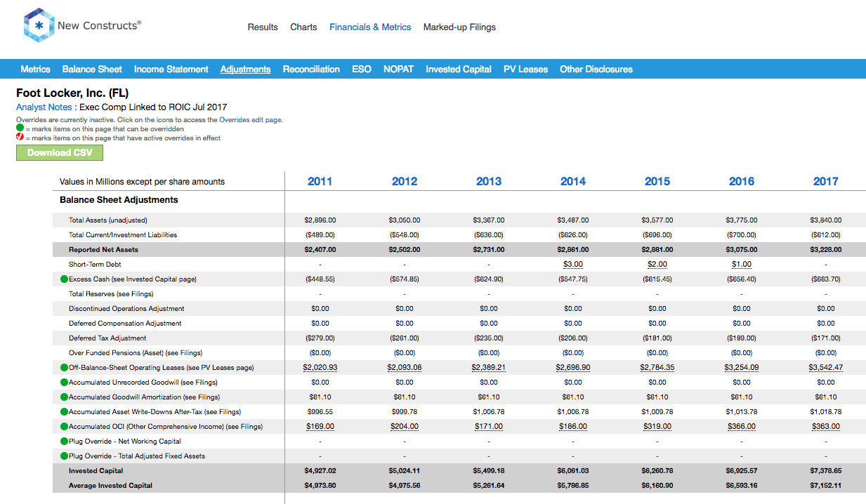Switch to the Balance Sheet tab

[x=92, y=69]
